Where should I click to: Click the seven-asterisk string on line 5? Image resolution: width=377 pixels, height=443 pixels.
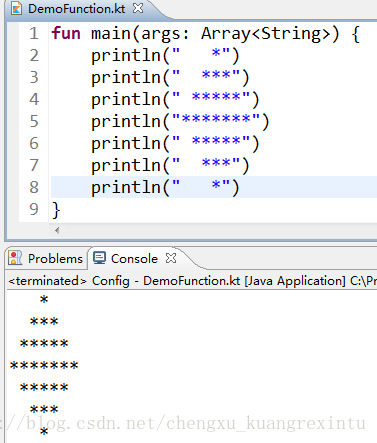point(216,119)
